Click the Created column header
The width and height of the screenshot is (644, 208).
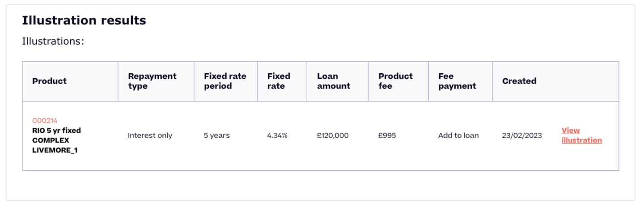(519, 81)
